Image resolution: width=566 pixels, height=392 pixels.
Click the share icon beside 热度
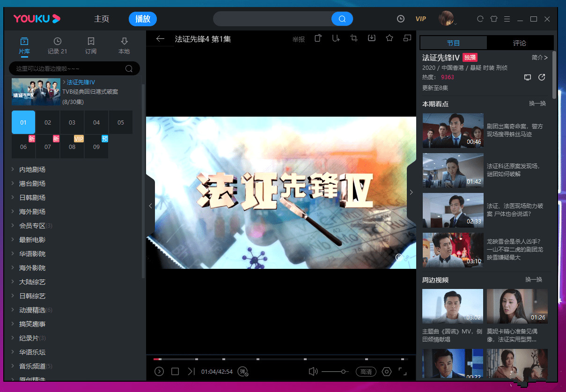tap(542, 77)
